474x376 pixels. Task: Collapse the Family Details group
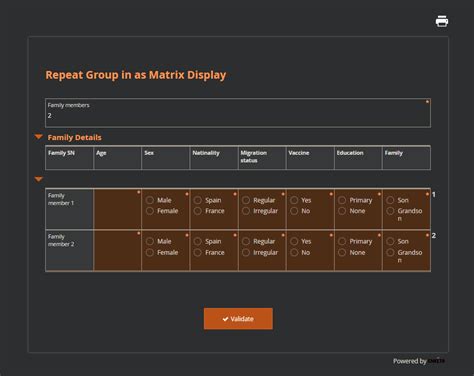[x=39, y=137]
